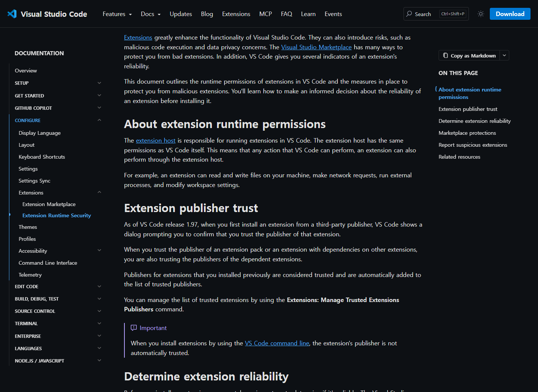The height and width of the screenshot is (392, 538).
Task: Open the MCP nav item
Action: tap(266, 14)
